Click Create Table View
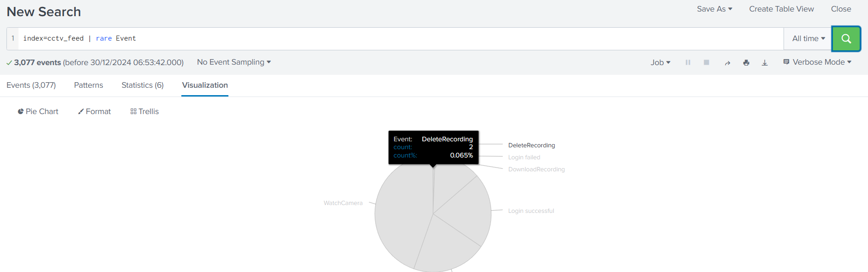 [781, 9]
